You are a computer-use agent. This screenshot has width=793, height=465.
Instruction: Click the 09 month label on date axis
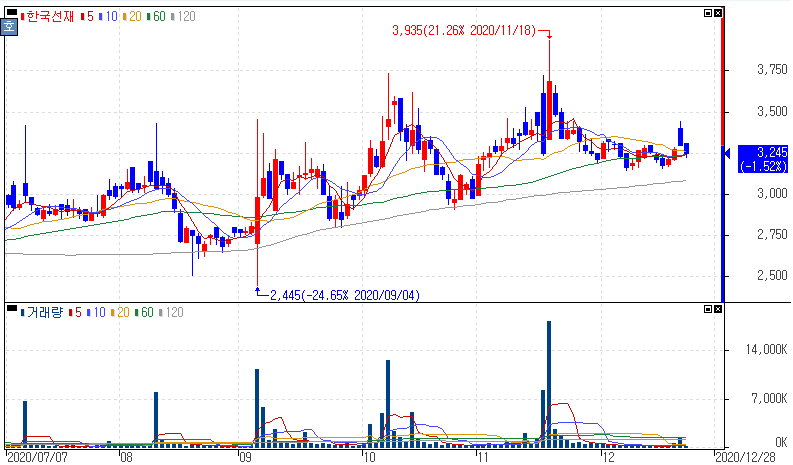tap(245, 457)
